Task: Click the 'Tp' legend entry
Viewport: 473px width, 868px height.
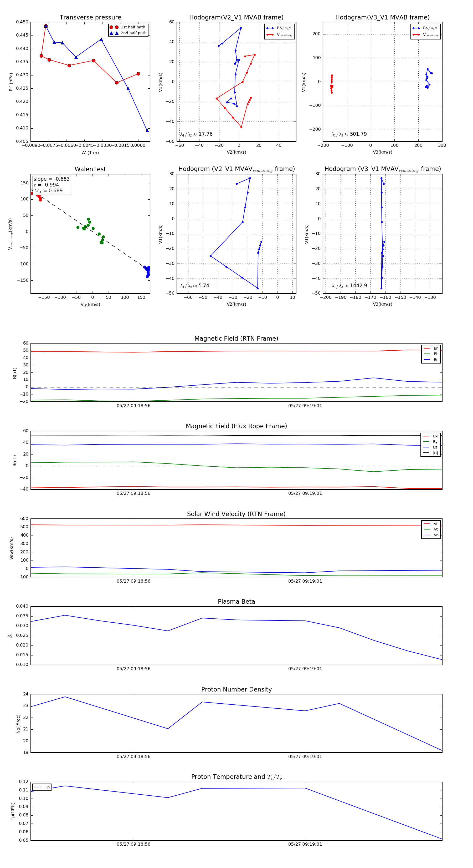Action: pos(42,787)
